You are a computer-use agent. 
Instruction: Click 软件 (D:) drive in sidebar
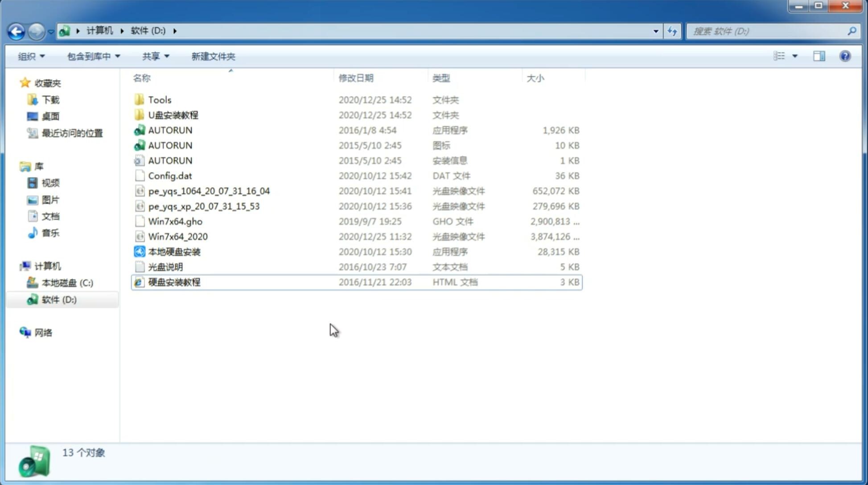click(59, 299)
